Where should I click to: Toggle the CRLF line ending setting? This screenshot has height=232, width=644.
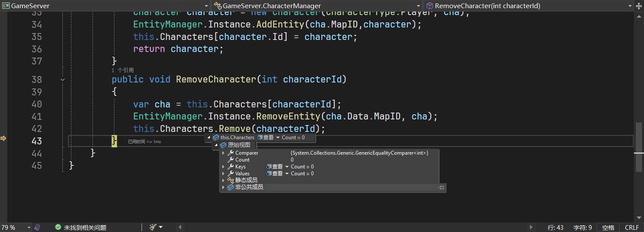point(632,227)
